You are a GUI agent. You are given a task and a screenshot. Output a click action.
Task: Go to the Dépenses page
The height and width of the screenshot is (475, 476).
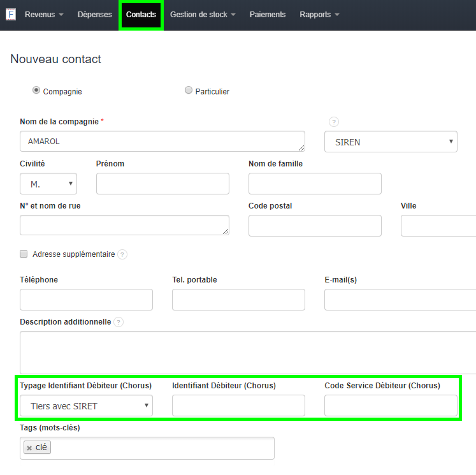(94, 15)
